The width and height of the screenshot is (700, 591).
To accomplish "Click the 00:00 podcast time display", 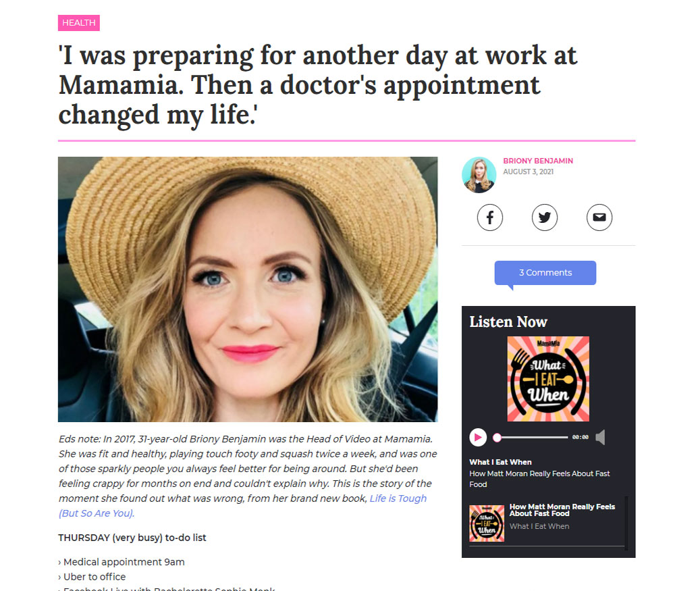I will point(580,437).
